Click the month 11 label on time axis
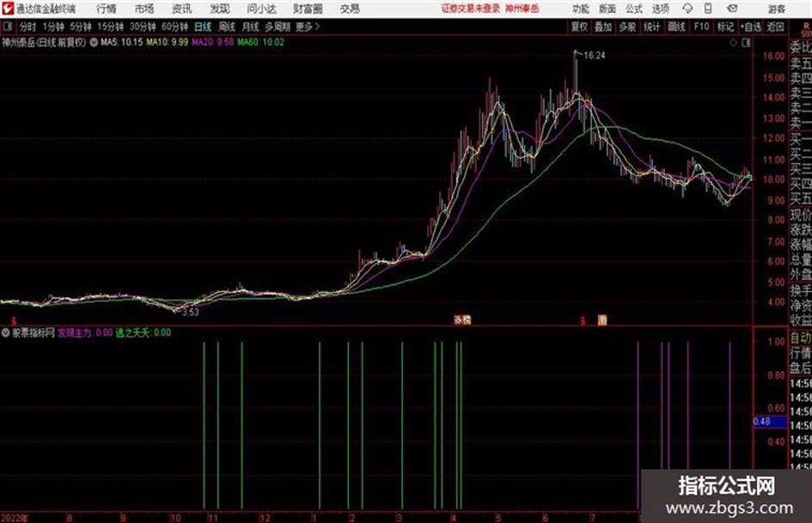Viewport: 812px width, 523px height. tap(212, 518)
